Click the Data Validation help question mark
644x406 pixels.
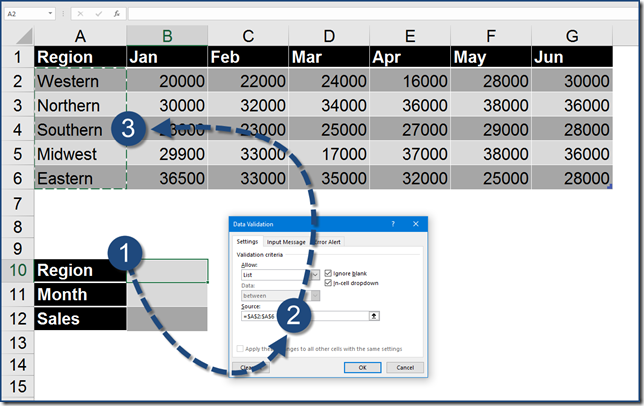click(392, 225)
